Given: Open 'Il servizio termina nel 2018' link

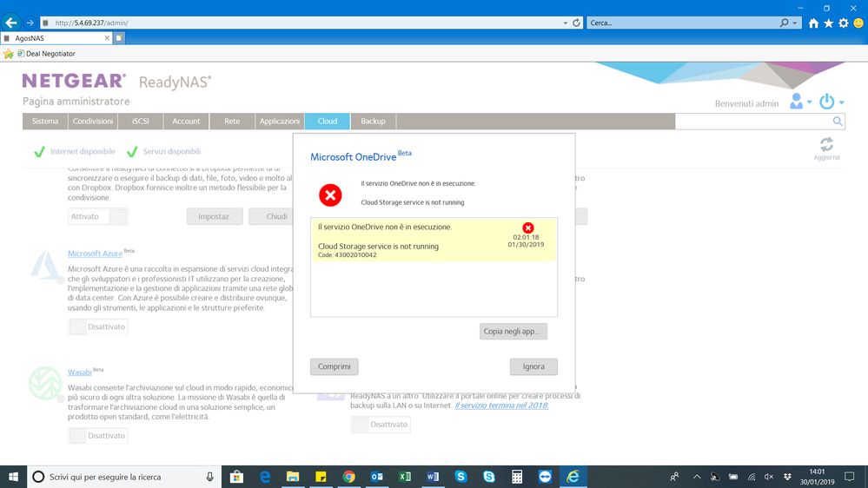Looking at the screenshot, I should tap(501, 406).
